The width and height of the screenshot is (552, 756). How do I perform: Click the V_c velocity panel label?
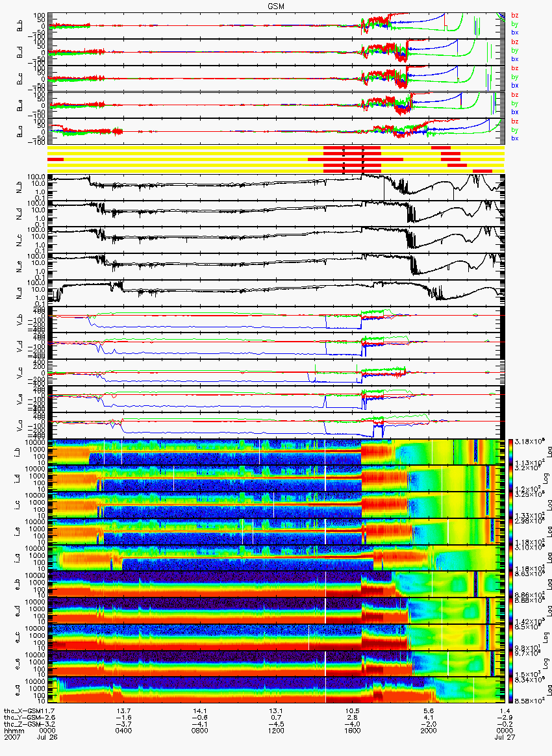19,373
